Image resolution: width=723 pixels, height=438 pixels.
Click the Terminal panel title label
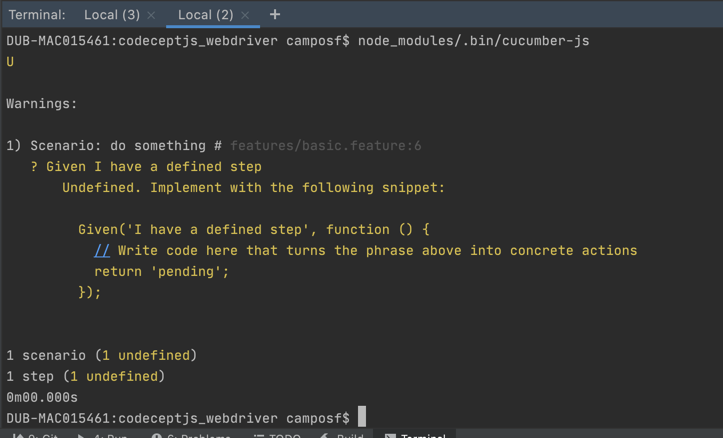pyautogui.click(x=36, y=15)
